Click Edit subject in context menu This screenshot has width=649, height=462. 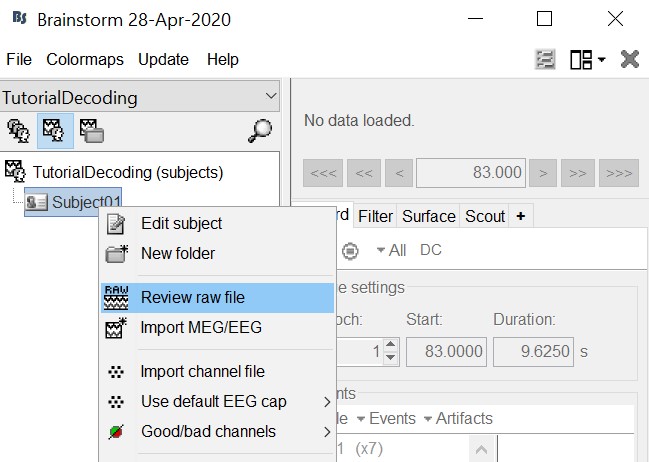coord(181,223)
